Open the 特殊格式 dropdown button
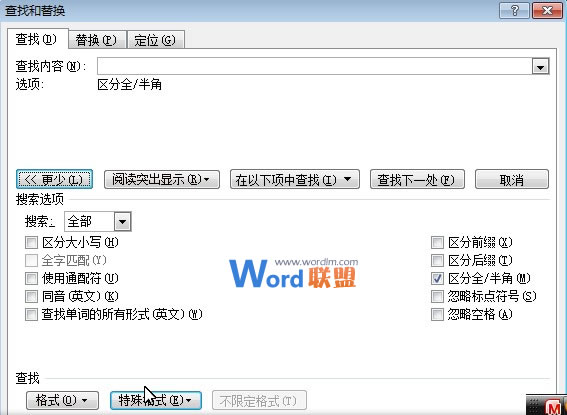Viewport: 567px width, 415px height. click(155, 401)
